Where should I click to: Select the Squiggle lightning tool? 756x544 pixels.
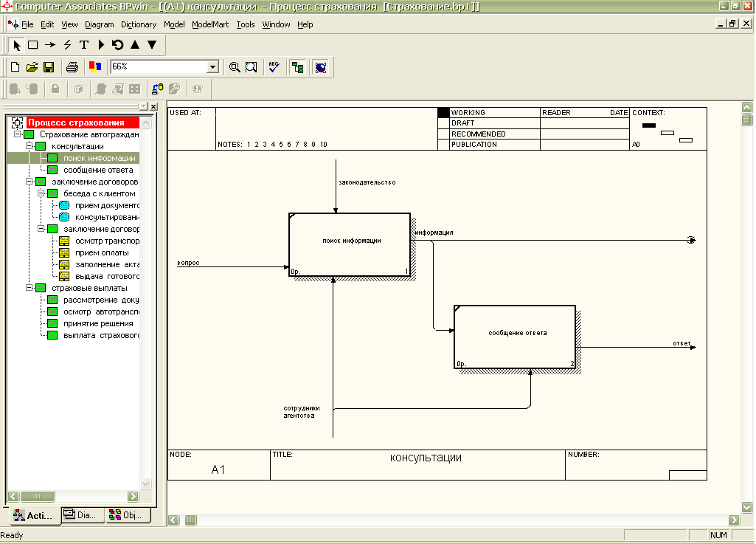point(68,45)
